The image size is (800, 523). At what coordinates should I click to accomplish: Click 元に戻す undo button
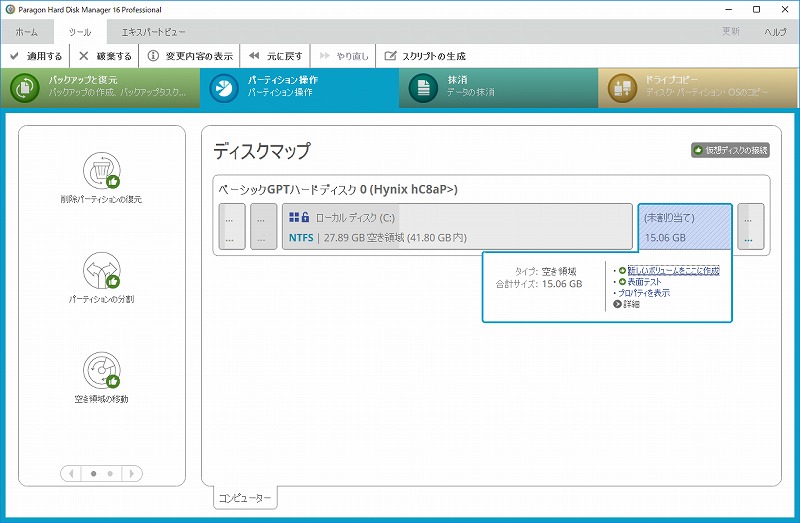[276, 56]
